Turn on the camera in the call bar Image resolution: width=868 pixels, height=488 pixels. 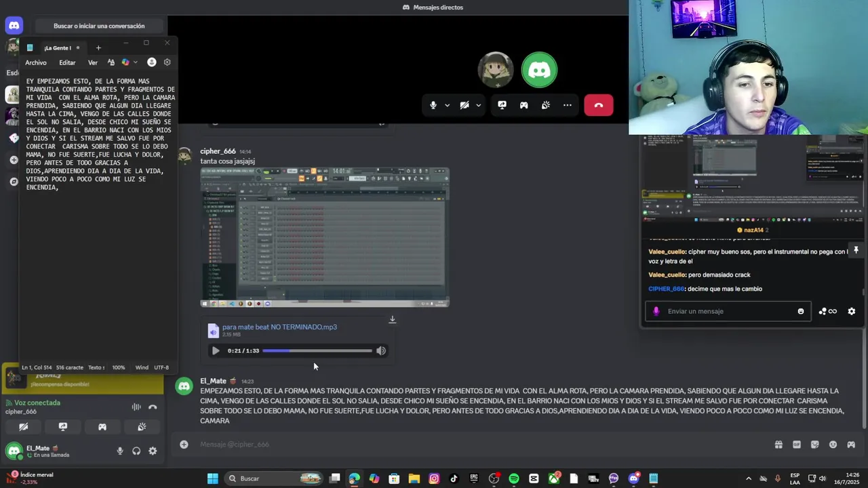465,105
